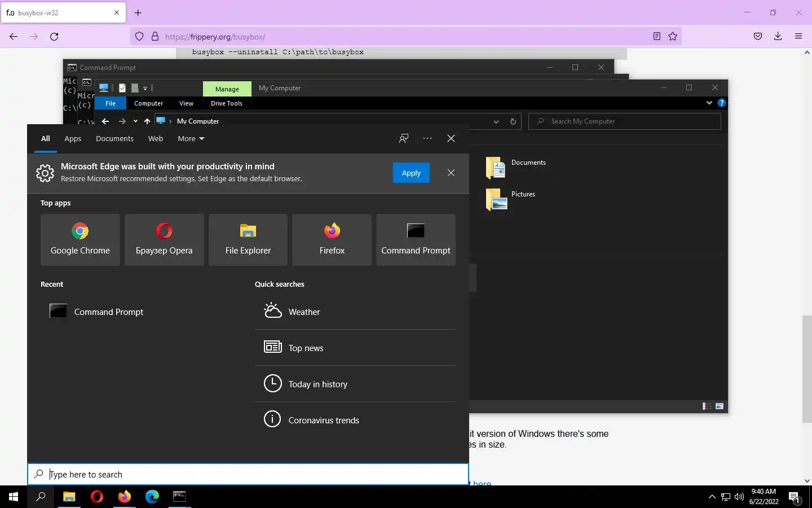Go back in Firefox
The image size is (812, 508).
pos(14,37)
